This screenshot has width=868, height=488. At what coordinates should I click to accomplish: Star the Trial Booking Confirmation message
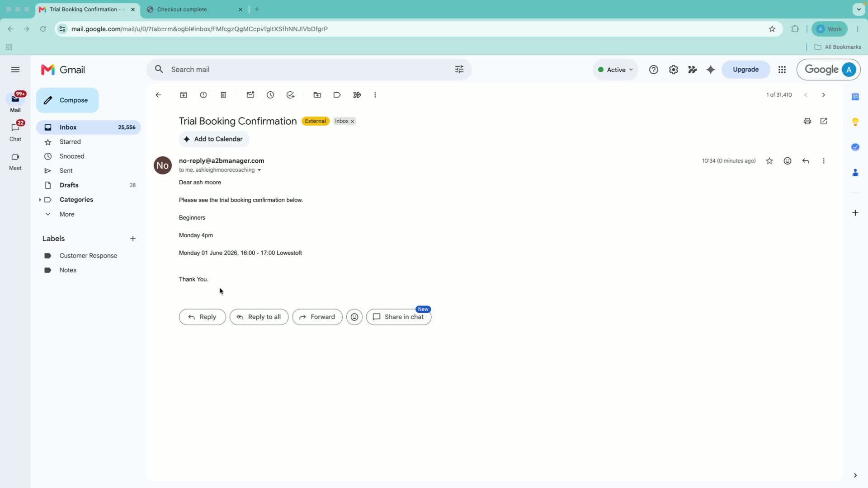[769, 161]
